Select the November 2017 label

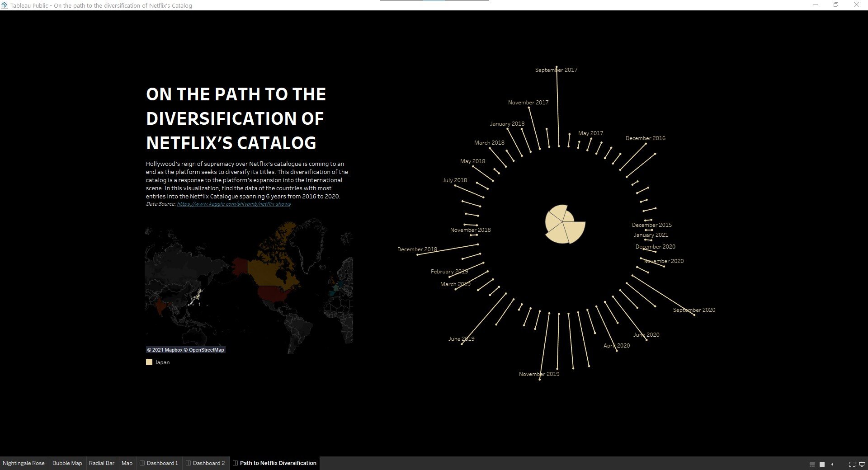click(x=528, y=103)
